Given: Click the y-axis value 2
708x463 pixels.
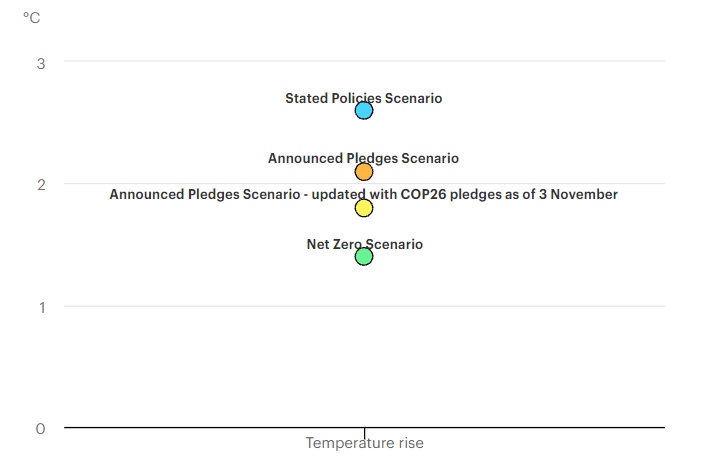Looking at the screenshot, I should [x=41, y=185].
